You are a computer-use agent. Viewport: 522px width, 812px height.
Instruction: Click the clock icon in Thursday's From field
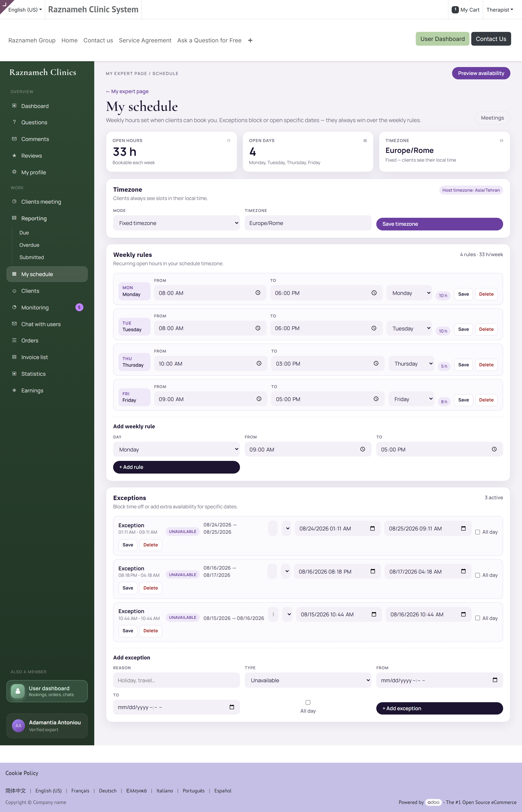click(259, 363)
